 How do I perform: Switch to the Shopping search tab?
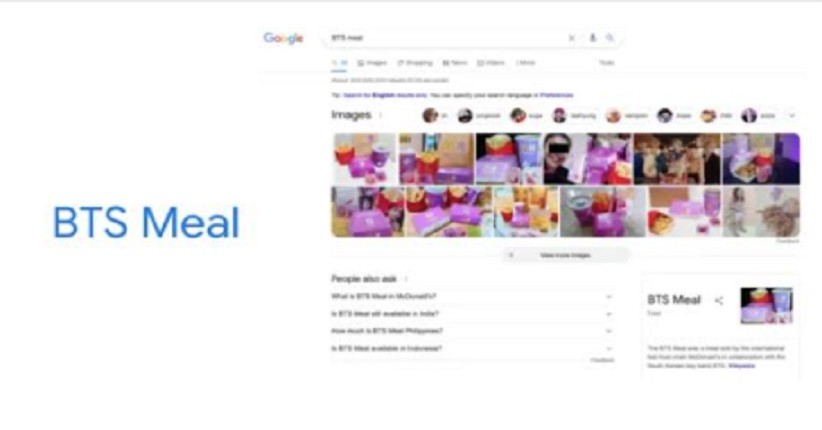(x=415, y=63)
